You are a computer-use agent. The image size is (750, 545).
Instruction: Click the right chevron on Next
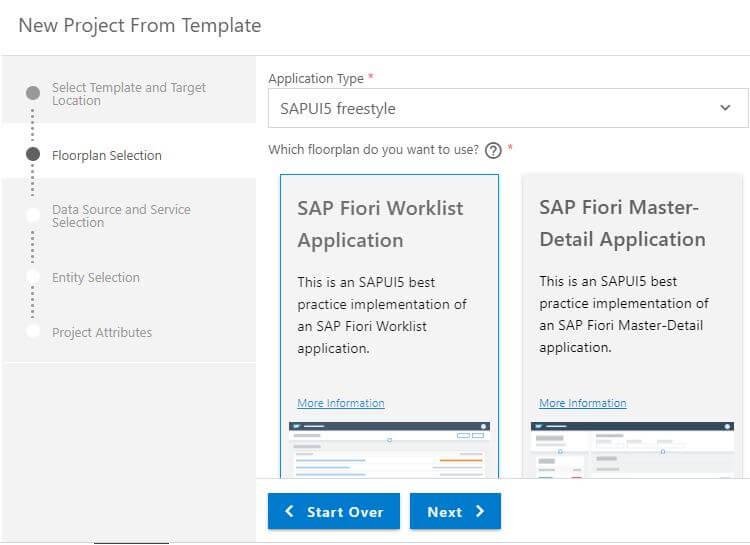(480, 511)
